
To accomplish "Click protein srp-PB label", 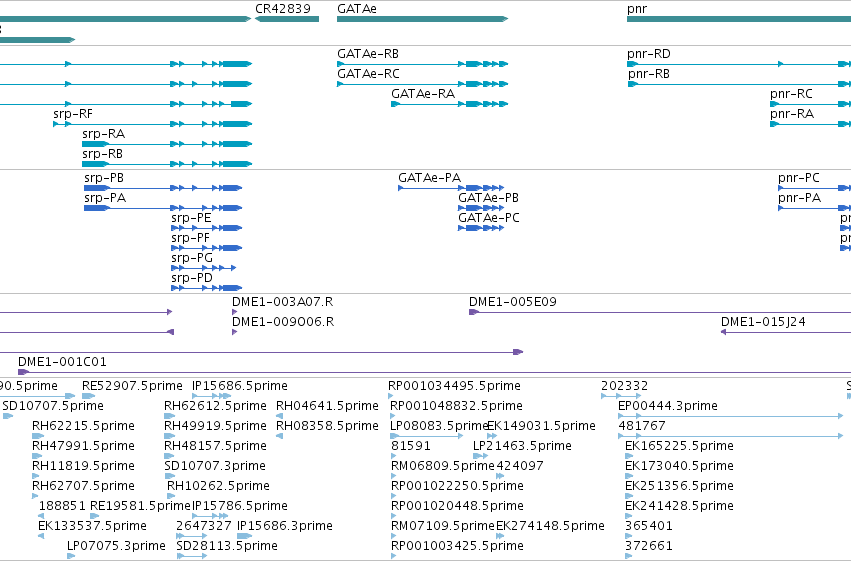I will click(104, 178).
